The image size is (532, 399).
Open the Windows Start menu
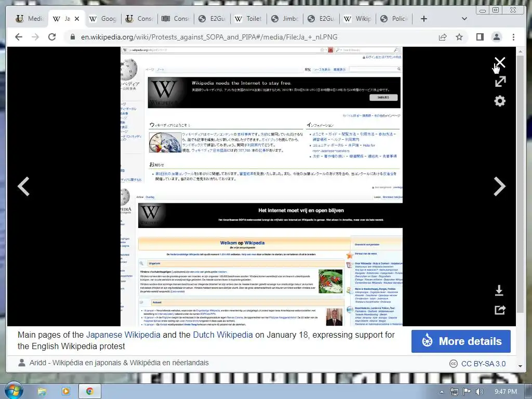(x=14, y=391)
